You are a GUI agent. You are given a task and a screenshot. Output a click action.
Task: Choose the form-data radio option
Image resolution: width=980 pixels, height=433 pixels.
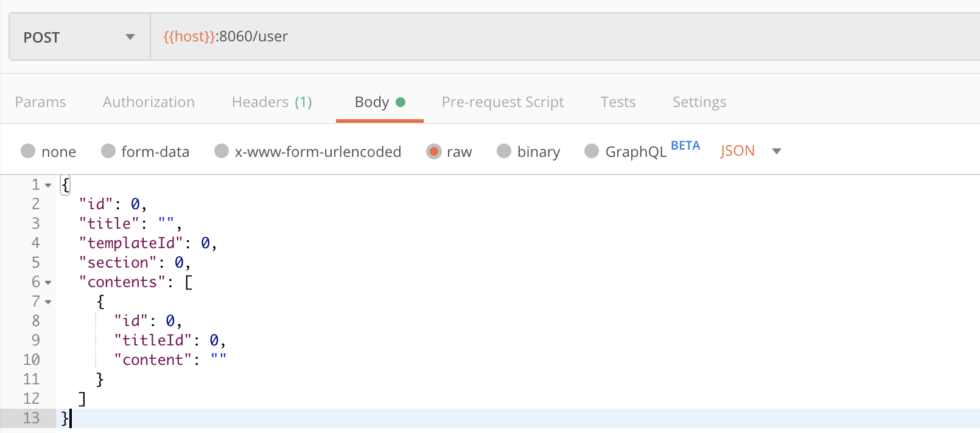(x=108, y=151)
